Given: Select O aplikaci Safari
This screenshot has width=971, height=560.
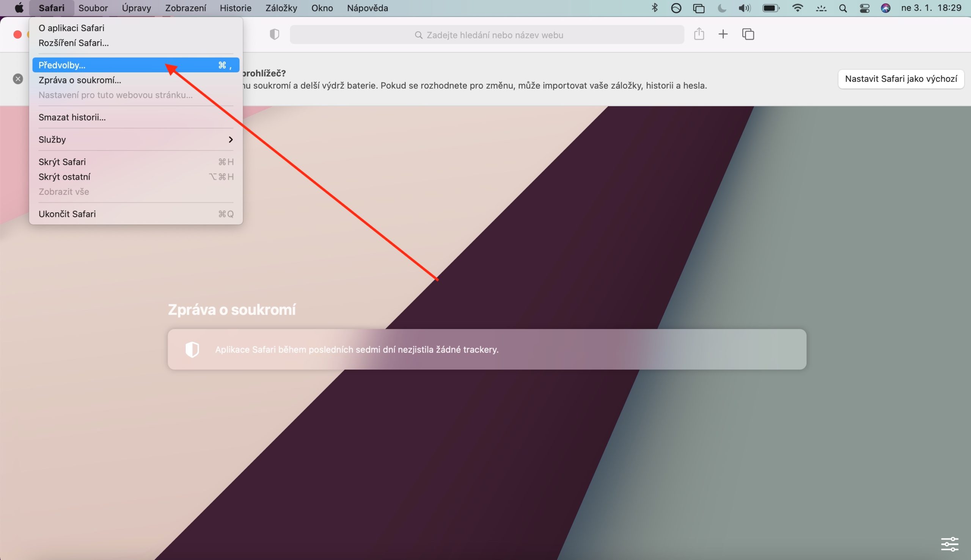Looking at the screenshot, I should [136, 28].
